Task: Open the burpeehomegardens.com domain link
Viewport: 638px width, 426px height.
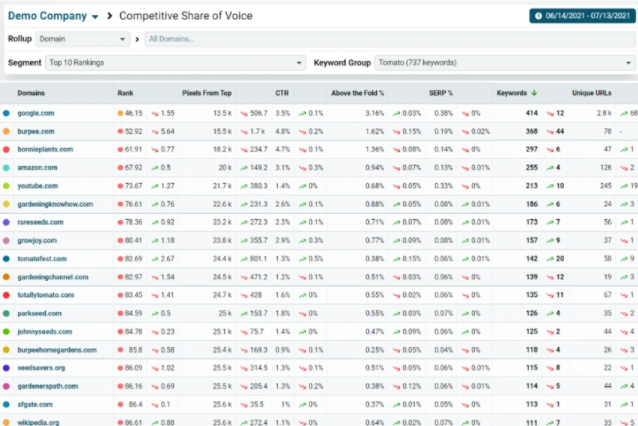Action: coord(57,350)
